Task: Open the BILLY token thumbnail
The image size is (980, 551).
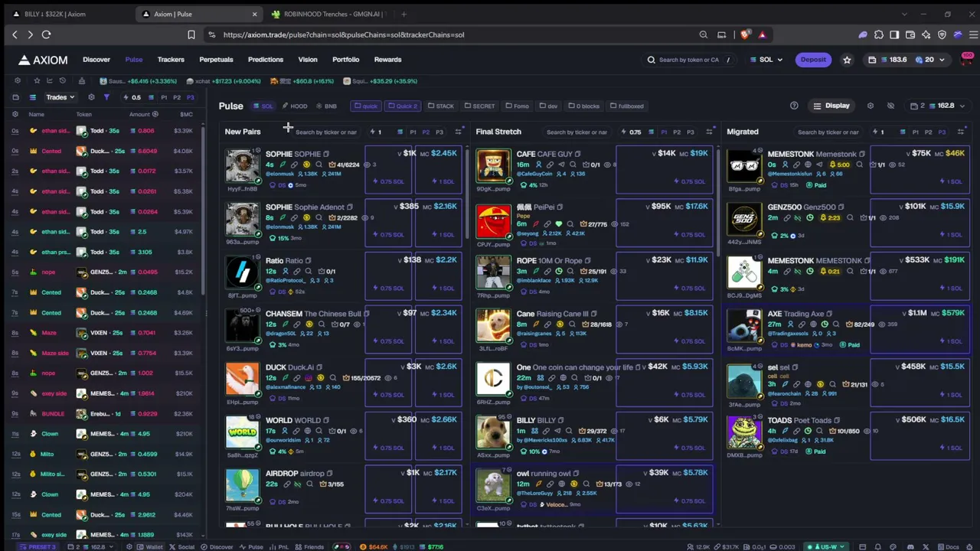Action: pos(493,432)
